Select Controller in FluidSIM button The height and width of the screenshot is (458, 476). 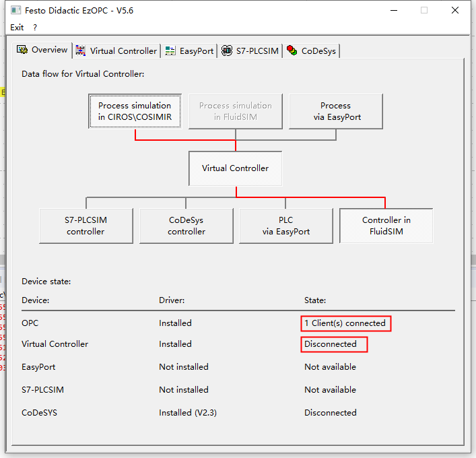tap(386, 226)
